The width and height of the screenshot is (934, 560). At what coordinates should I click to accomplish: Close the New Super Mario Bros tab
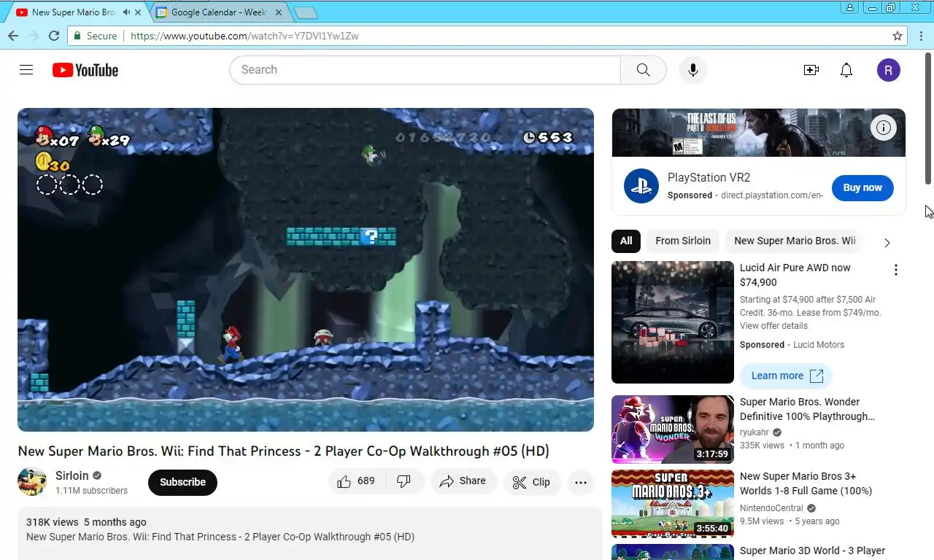[x=138, y=12]
